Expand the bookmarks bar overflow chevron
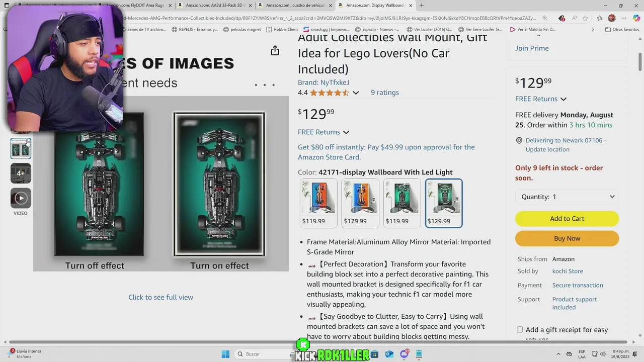The height and width of the screenshot is (362, 644). pyautogui.click(x=593, y=30)
